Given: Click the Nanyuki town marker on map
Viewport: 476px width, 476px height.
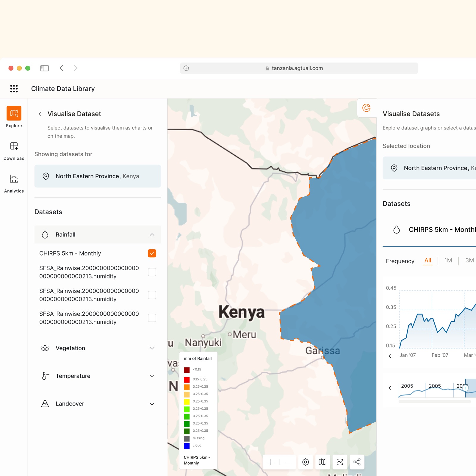Looking at the screenshot, I should coord(203,336).
